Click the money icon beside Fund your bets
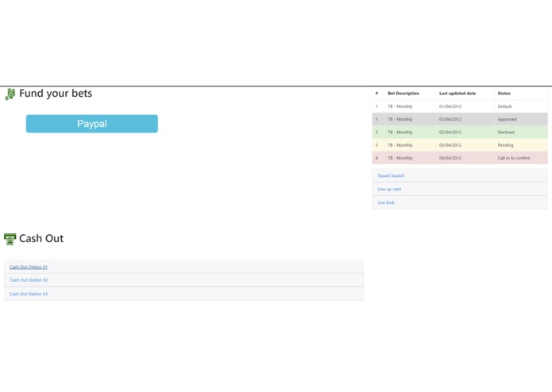 coord(10,94)
